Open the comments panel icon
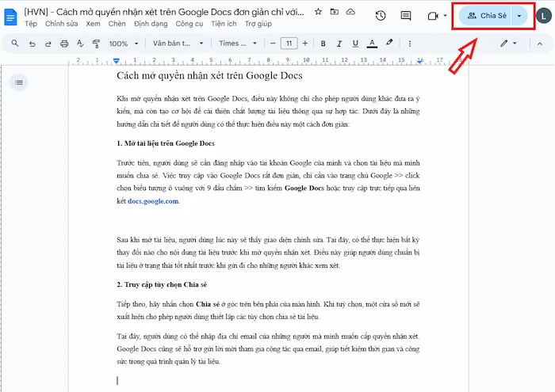 pos(406,16)
